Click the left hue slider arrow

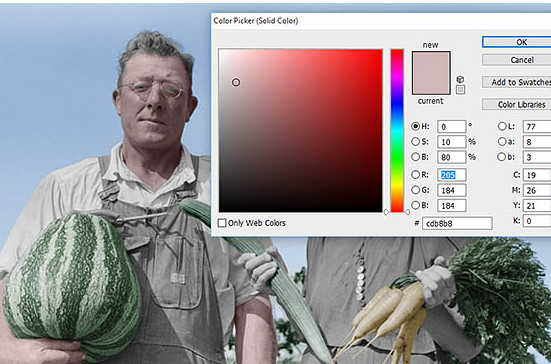pyautogui.click(x=386, y=212)
